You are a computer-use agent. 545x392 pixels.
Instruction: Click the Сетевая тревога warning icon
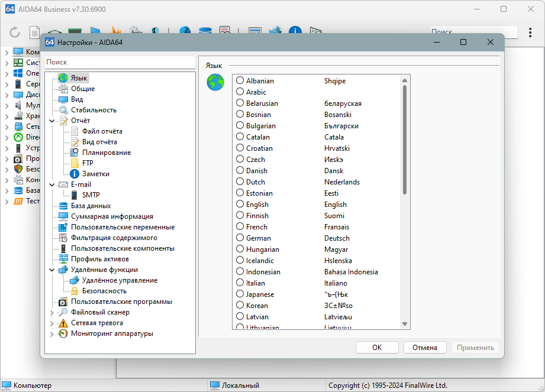[63, 323]
